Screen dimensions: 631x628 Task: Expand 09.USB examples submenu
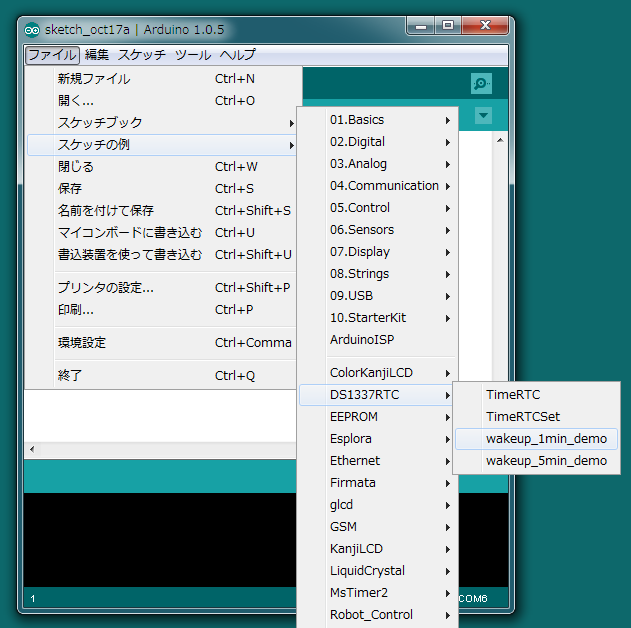click(378, 296)
